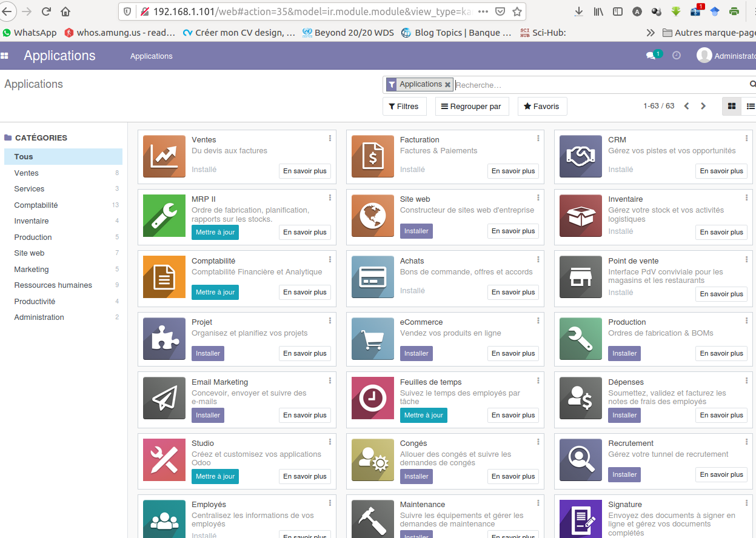The image size is (756, 538).
Task: Click the eCommerce cart icon
Action: [x=373, y=339]
